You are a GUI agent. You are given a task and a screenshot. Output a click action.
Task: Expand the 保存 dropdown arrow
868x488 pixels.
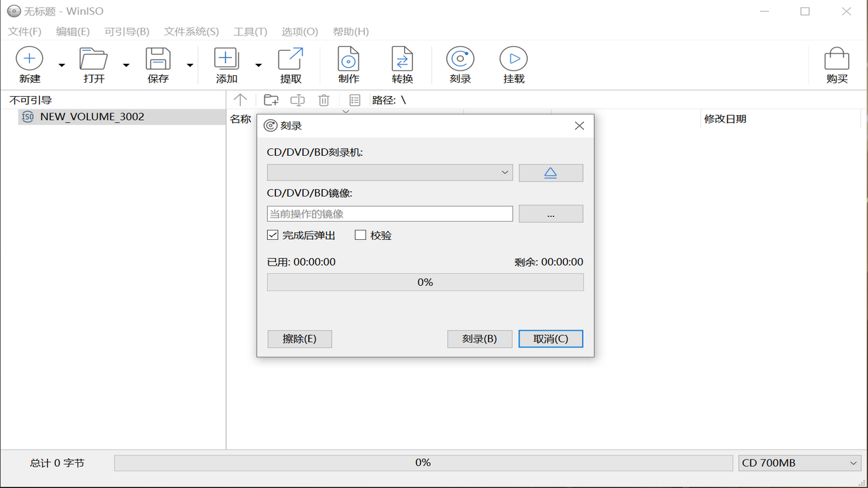click(191, 64)
